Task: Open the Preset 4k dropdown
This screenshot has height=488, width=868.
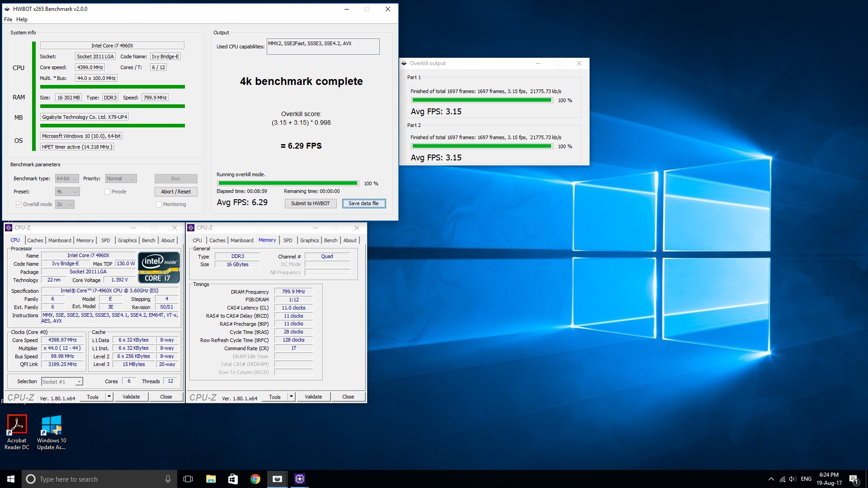Action: 67,192
